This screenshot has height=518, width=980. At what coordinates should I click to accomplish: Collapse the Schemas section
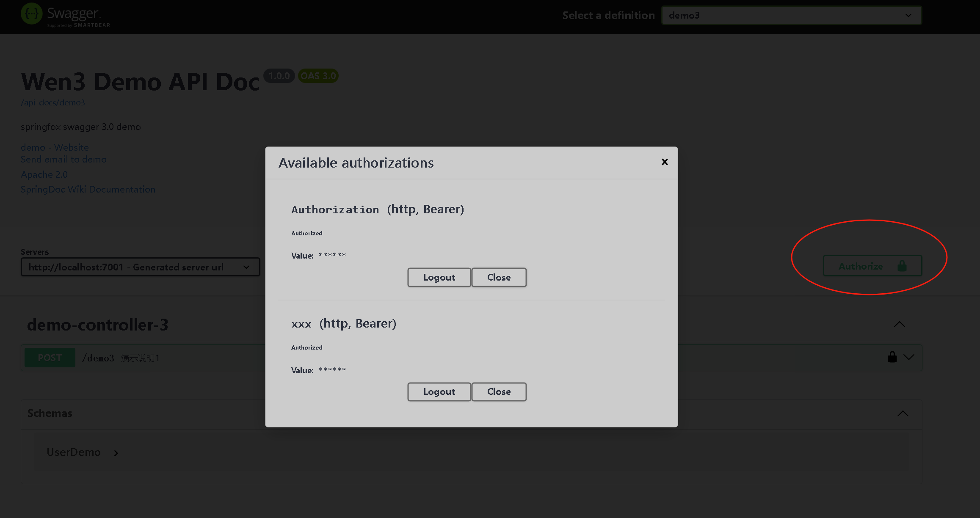[x=903, y=413]
